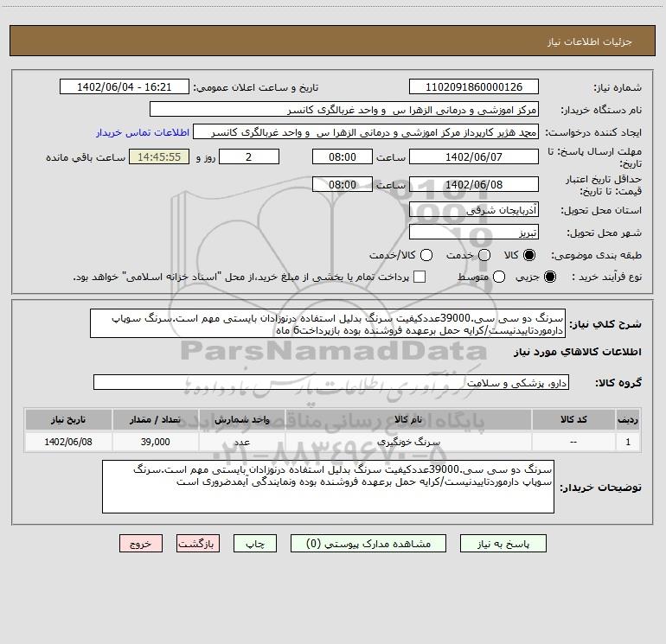Click the خروج exit button
This screenshot has width=666, height=644.
(141, 544)
